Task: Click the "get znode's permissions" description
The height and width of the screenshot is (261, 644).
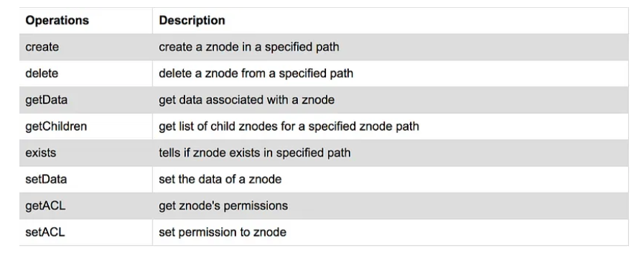Action: coord(223,206)
